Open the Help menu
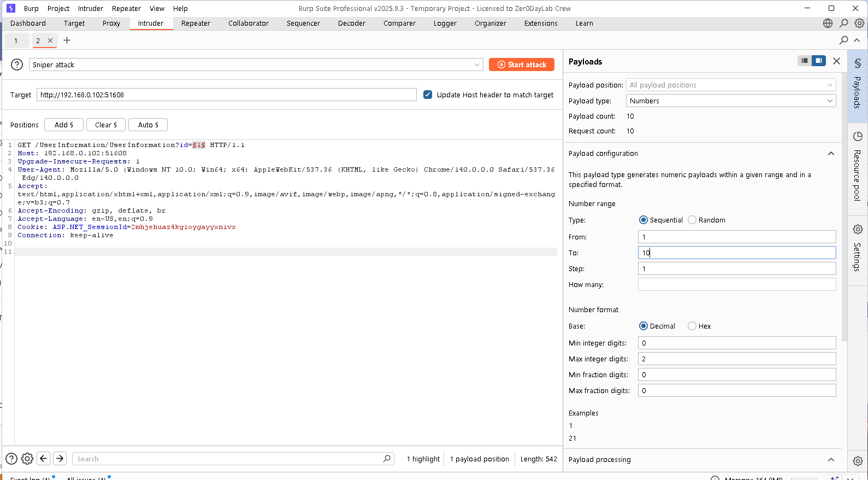Screen dimensions: 868x480 180,8
